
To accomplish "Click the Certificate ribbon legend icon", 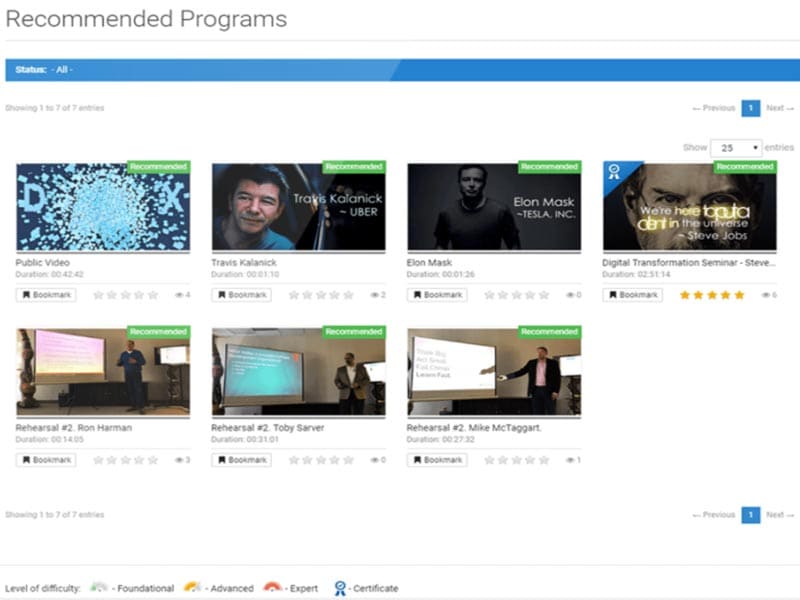I will click(340, 588).
